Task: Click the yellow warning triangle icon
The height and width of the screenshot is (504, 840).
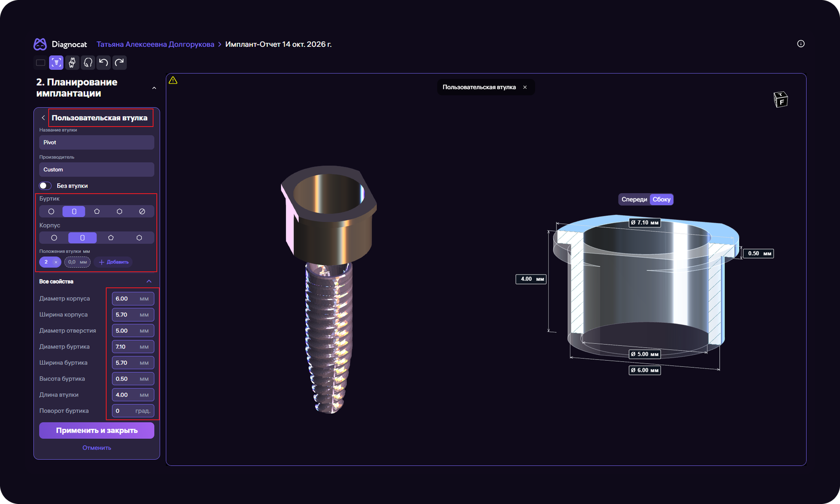Action: click(x=173, y=80)
